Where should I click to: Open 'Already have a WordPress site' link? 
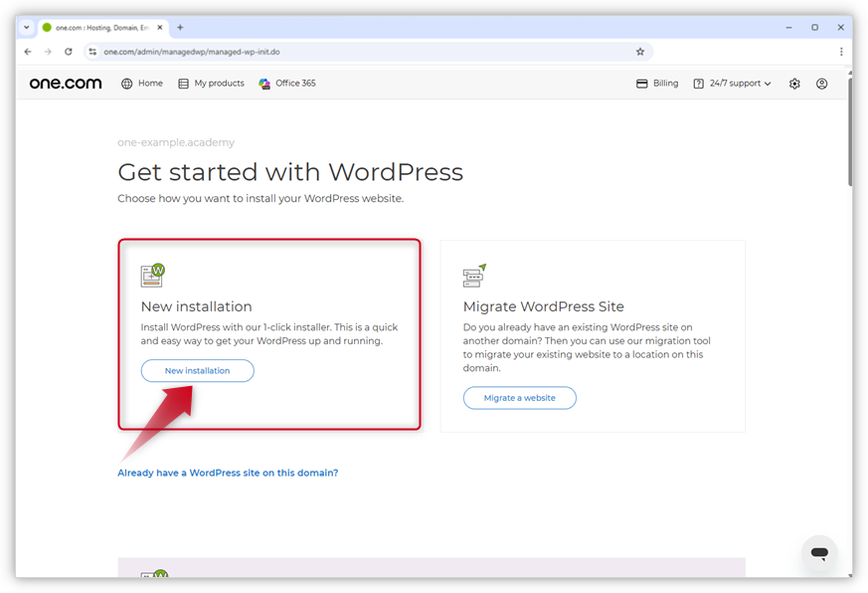(228, 473)
